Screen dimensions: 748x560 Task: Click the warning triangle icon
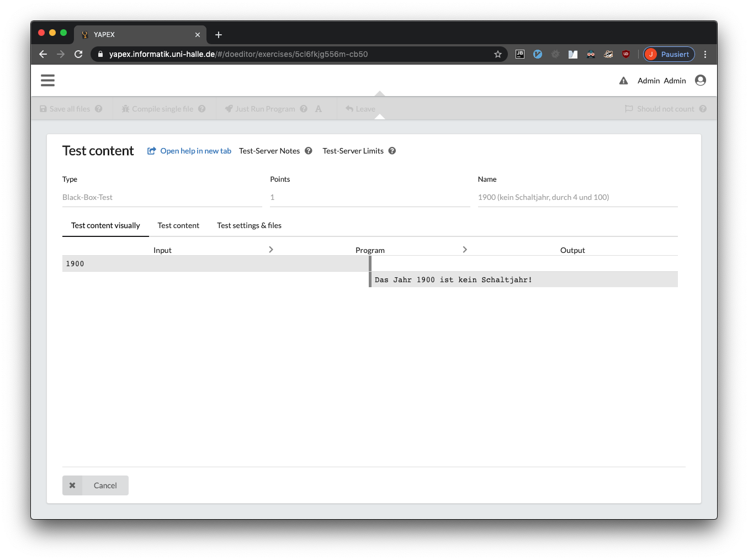pyautogui.click(x=623, y=81)
